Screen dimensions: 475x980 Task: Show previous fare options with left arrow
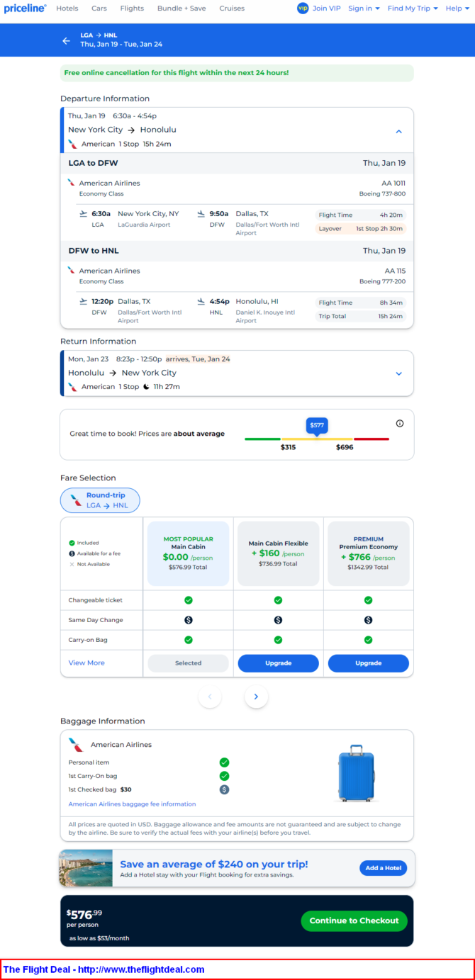point(210,697)
